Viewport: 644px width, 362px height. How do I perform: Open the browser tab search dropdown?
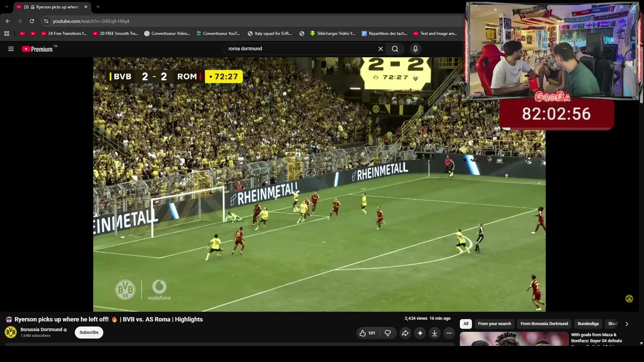tap(7, 7)
